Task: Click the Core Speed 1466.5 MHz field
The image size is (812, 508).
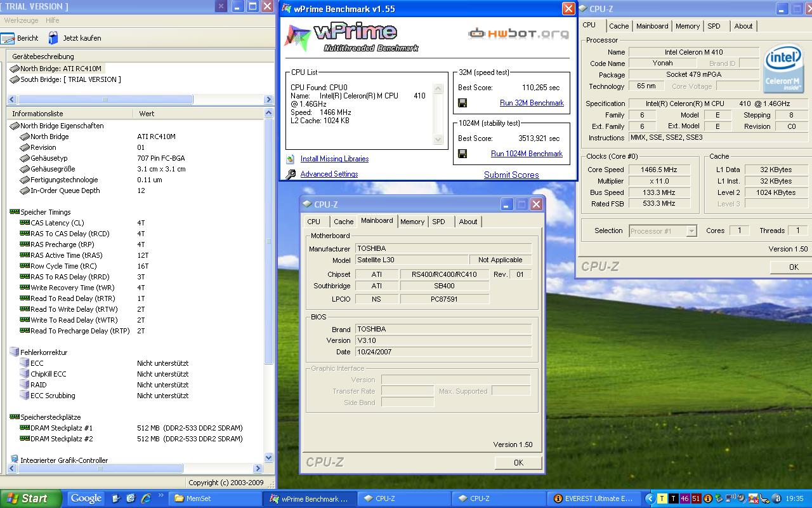Action: [659, 170]
